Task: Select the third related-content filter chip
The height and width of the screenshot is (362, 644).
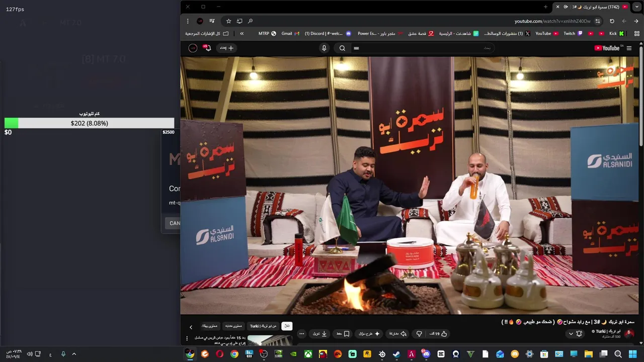Action: (x=233, y=326)
